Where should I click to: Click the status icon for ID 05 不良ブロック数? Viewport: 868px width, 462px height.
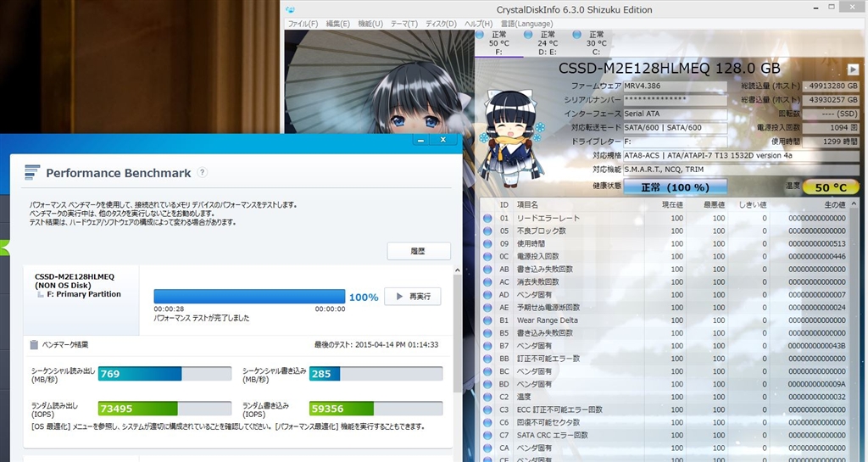(x=487, y=231)
